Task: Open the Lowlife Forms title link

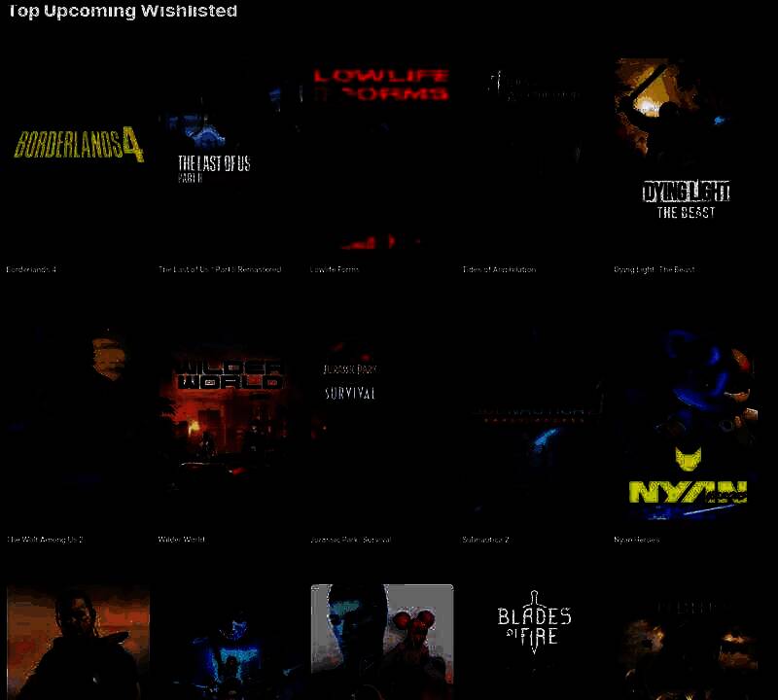Action: pyautogui.click(x=335, y=269)
